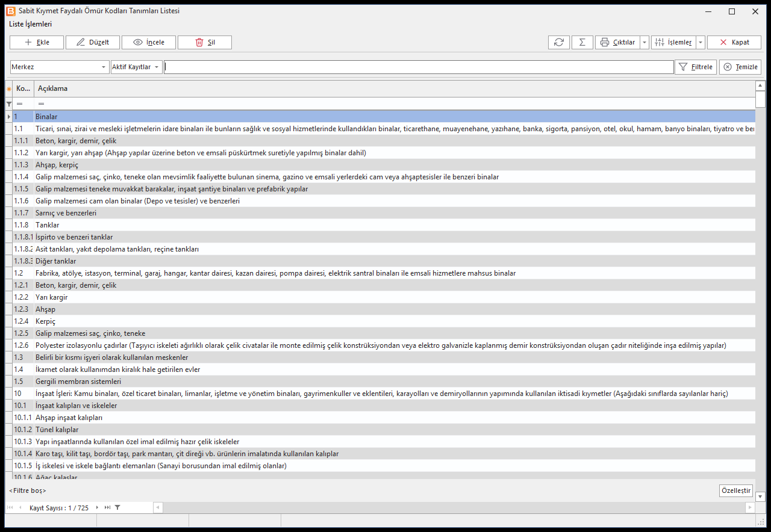Click the application logo icon in title bar
This screenshot has width=771, height=532.
tap(10, 11)
